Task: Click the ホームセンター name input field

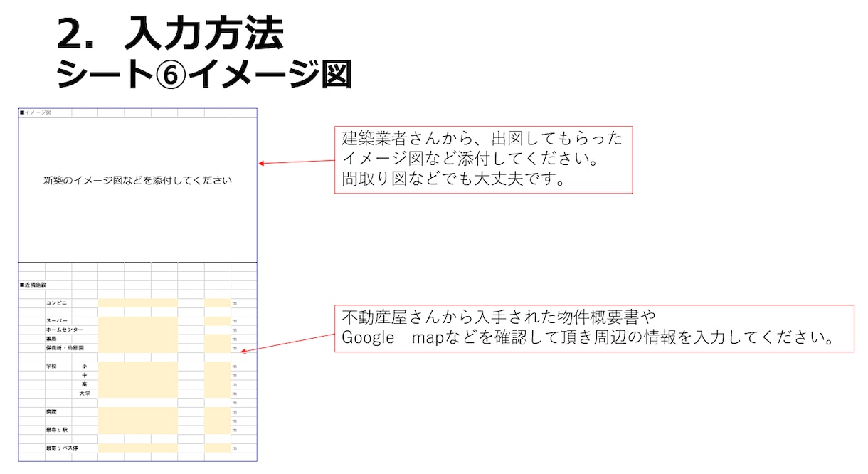Action: [138, 330]
